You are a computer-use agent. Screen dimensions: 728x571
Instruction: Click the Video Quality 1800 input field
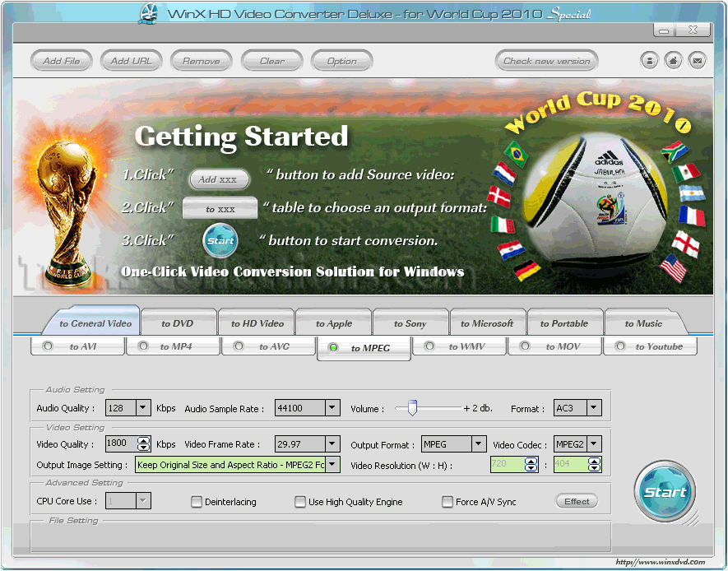(x=122, y=443)
